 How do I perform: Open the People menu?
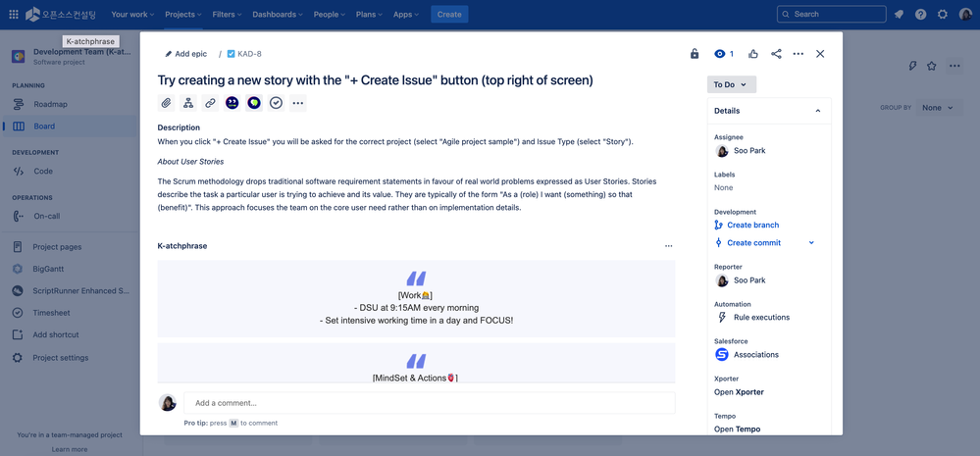click(329, 15)
